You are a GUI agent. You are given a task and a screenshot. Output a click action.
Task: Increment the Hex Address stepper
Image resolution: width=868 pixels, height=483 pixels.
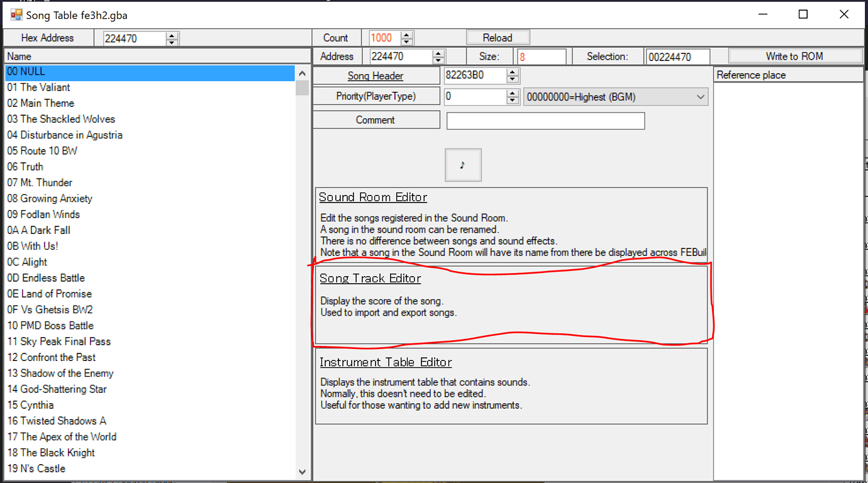point(172,35)
